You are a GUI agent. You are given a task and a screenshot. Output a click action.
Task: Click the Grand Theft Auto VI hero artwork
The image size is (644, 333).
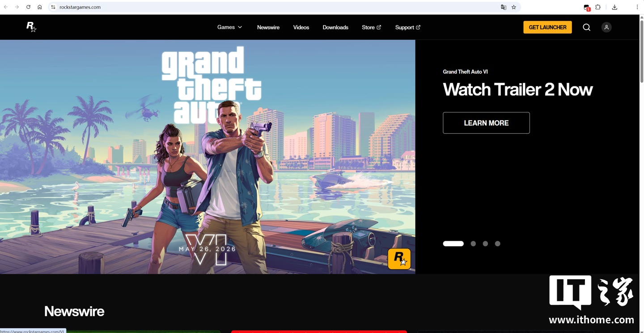208,157
